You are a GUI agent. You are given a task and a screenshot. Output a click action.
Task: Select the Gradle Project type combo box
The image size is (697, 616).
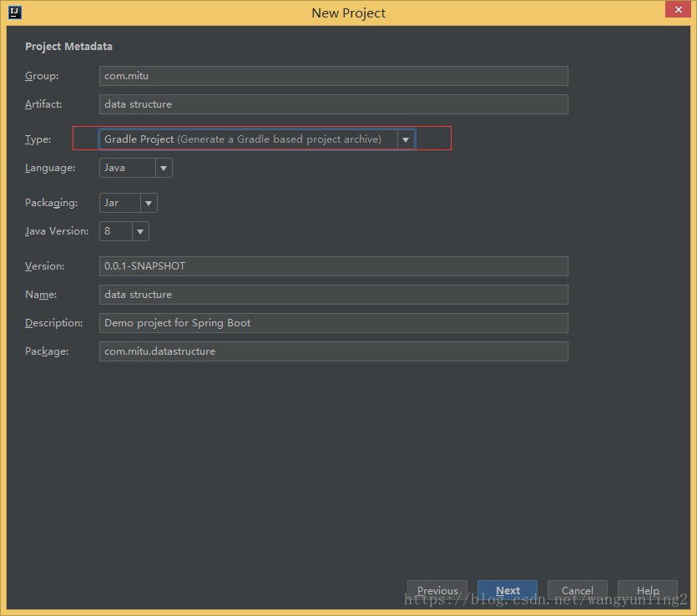(256, 139)
